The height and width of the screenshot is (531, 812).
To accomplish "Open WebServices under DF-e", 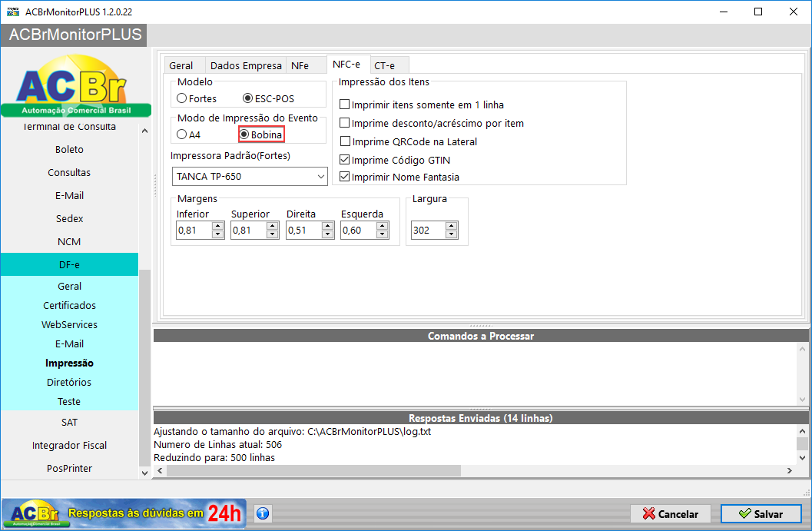I will [x=69, y=324].
